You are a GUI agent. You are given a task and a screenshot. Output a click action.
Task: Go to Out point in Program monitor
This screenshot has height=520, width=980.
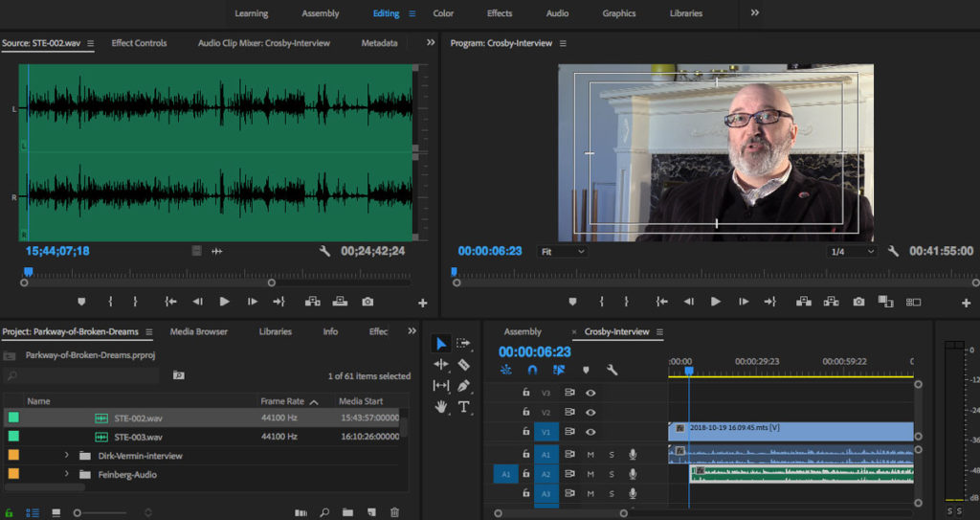click(x=770, y=302)
